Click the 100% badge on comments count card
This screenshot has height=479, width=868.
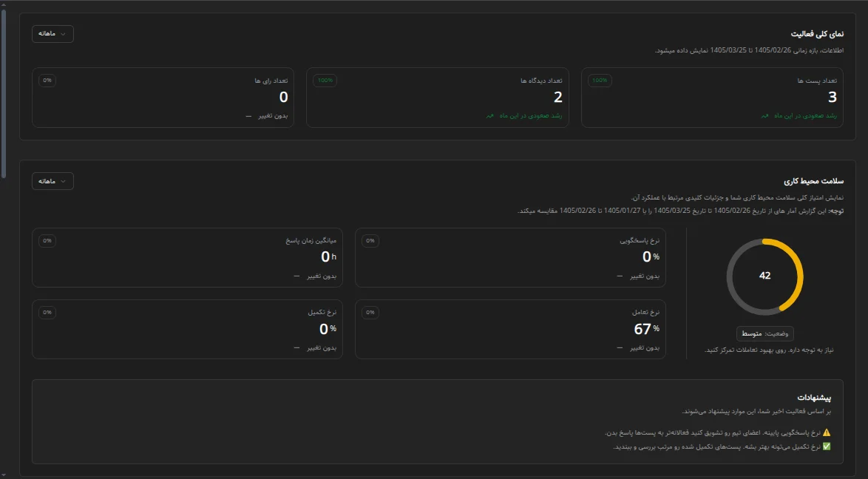(325, 81)
